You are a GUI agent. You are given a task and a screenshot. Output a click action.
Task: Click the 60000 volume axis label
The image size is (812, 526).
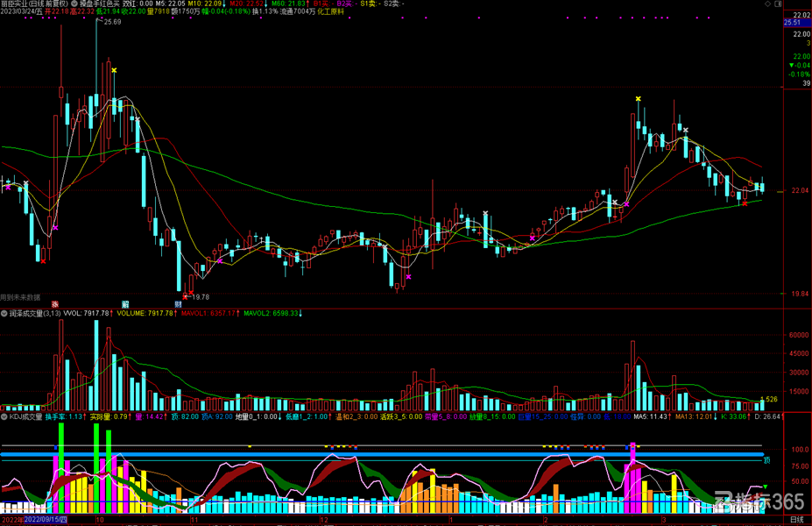pos(799,335)
